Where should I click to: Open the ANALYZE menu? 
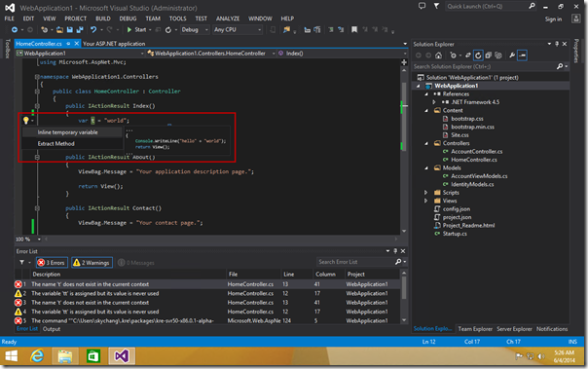[228, 18]
